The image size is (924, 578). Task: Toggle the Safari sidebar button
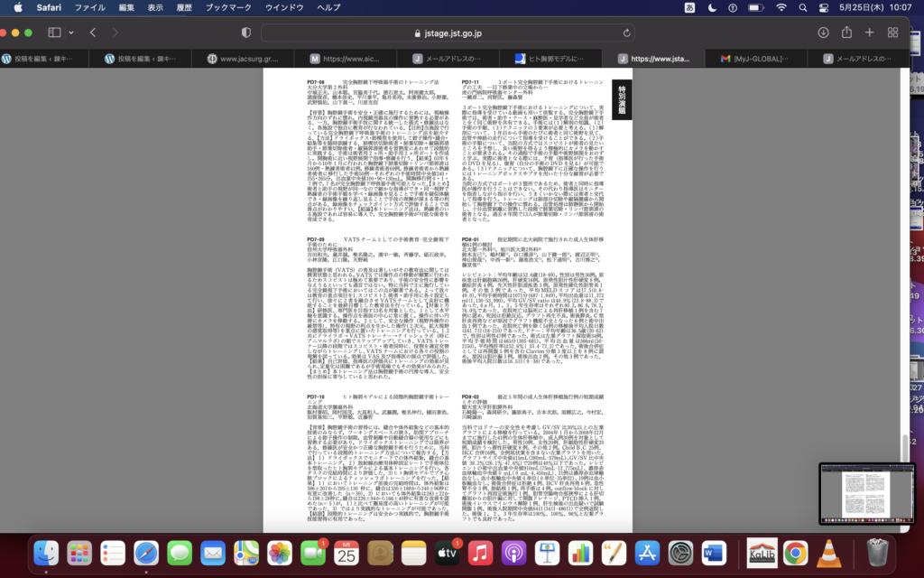pyautogui.click(x=54, y=33)
